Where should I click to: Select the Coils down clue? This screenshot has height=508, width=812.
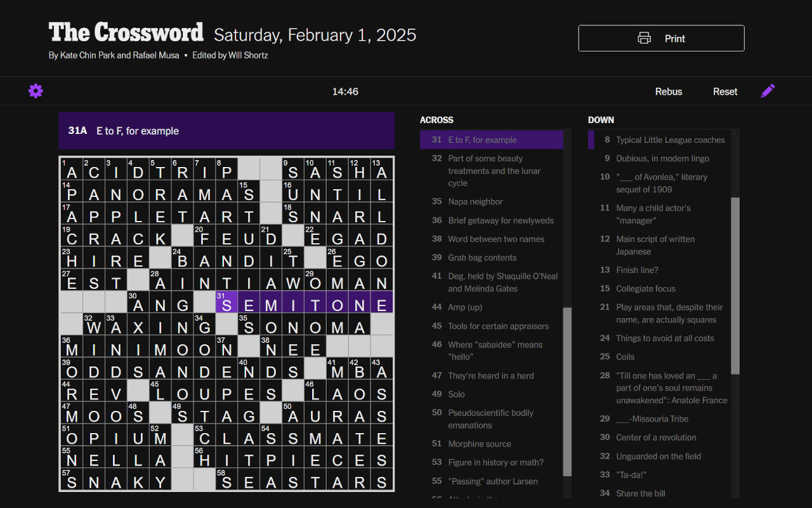tap(660, 357)
